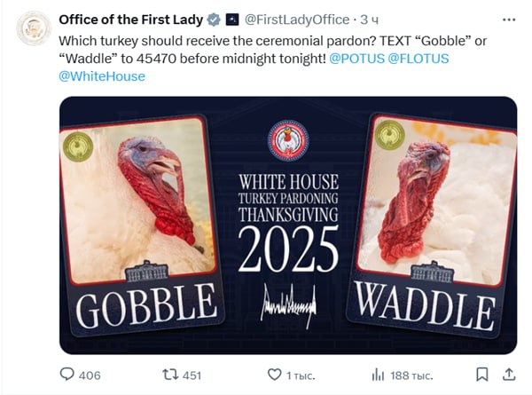
Task: Click the round turkey emblem above the title
Action: click(x=287, y=140)
